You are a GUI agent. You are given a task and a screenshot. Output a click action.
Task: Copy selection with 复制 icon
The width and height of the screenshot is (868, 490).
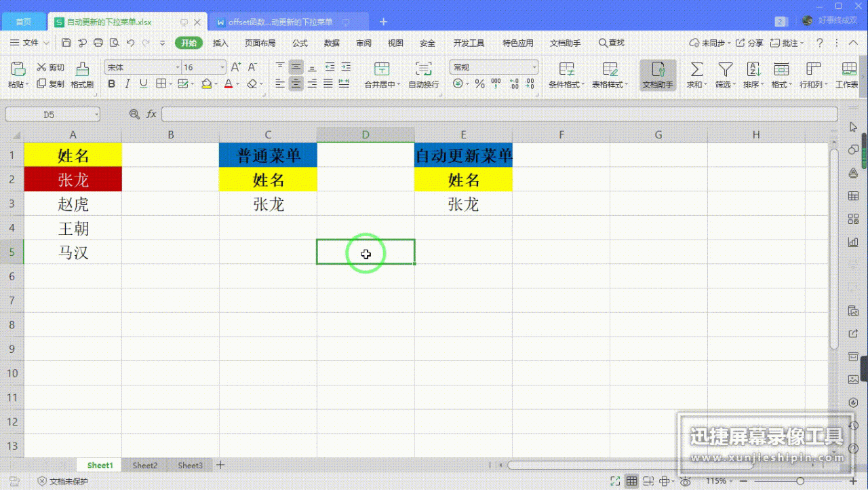click(50, 84)
